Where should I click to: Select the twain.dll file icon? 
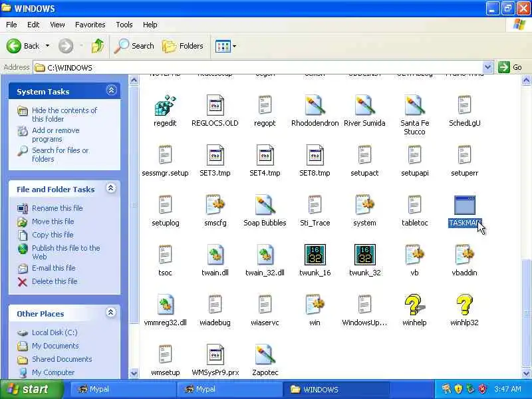click(x=215, y=255)
